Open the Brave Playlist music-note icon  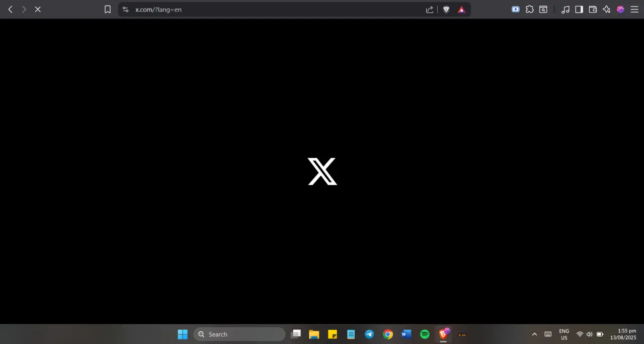coord(566,9)
